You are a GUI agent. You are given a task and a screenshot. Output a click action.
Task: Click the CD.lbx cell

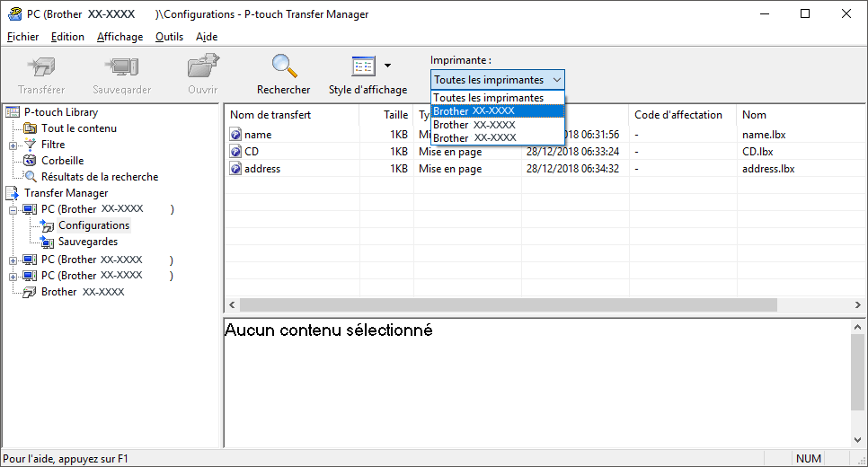pos(757,152)
